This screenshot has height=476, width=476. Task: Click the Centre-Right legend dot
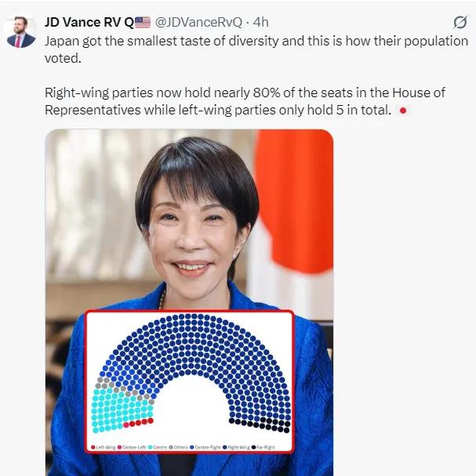click(x=191, y=447)
